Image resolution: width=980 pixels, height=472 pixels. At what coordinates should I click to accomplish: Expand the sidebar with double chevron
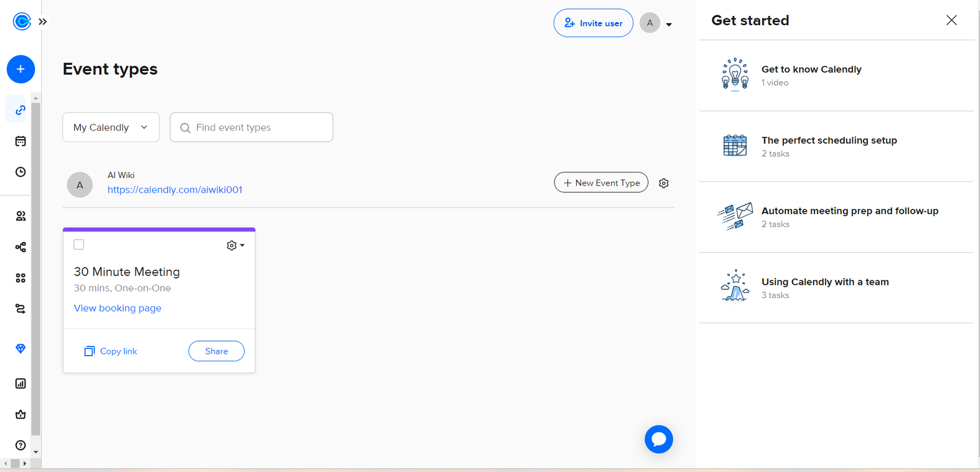pyautogui.click(x=43, y=21)
